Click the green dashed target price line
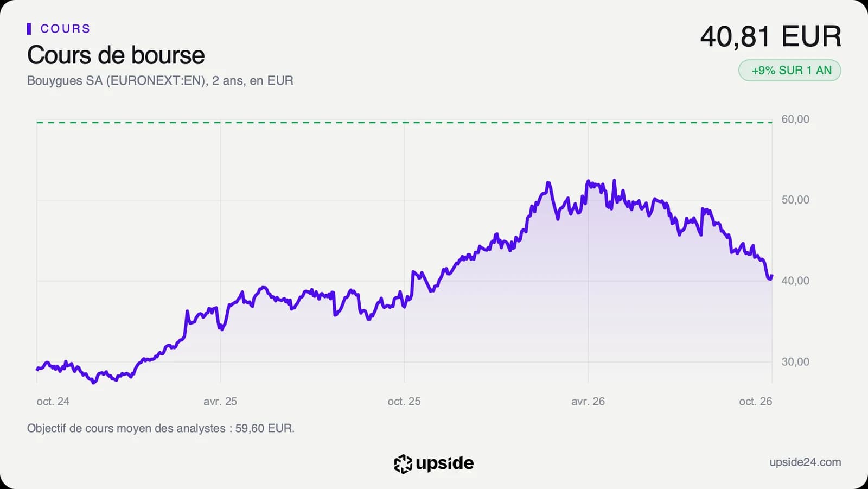868x489 pixels. (404, 123)
